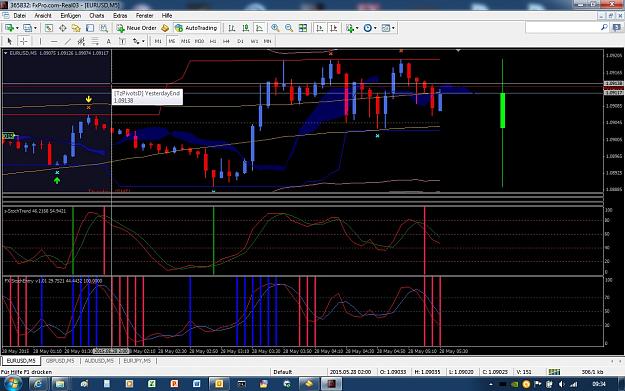Select the Fibonacci retracement tool

pyautogui.click(x=95, y=41)
